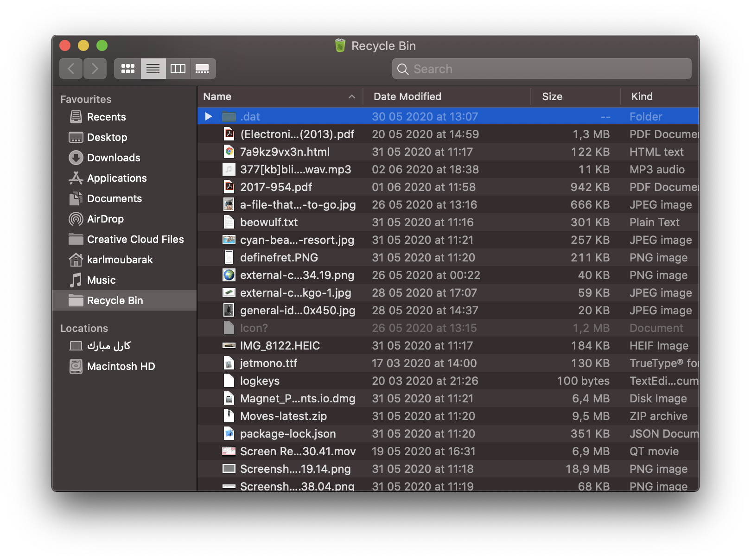Click the greyed Icon? document icon
The height and width of the screenshot is (560, 751).
point(229,328)
